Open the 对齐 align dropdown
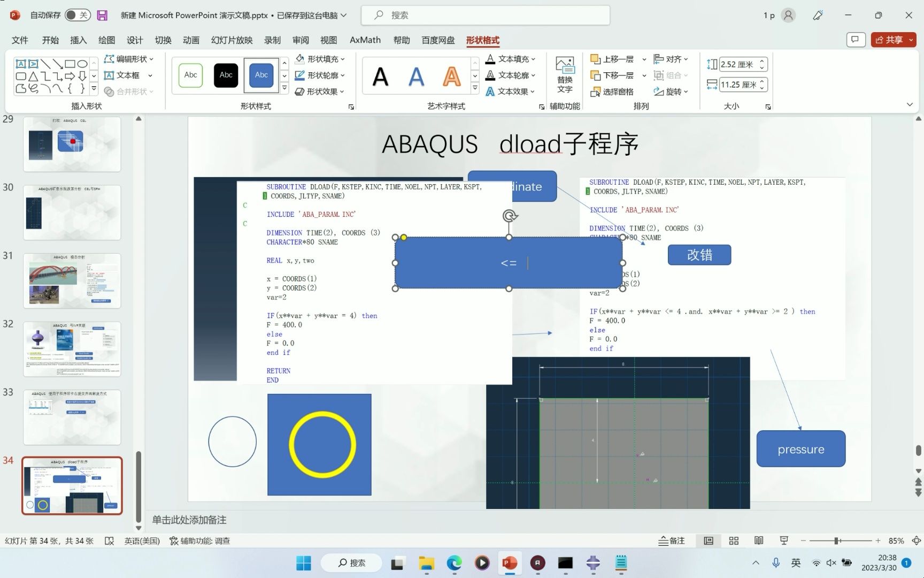 pyautogui.click(x=671, y=59)
